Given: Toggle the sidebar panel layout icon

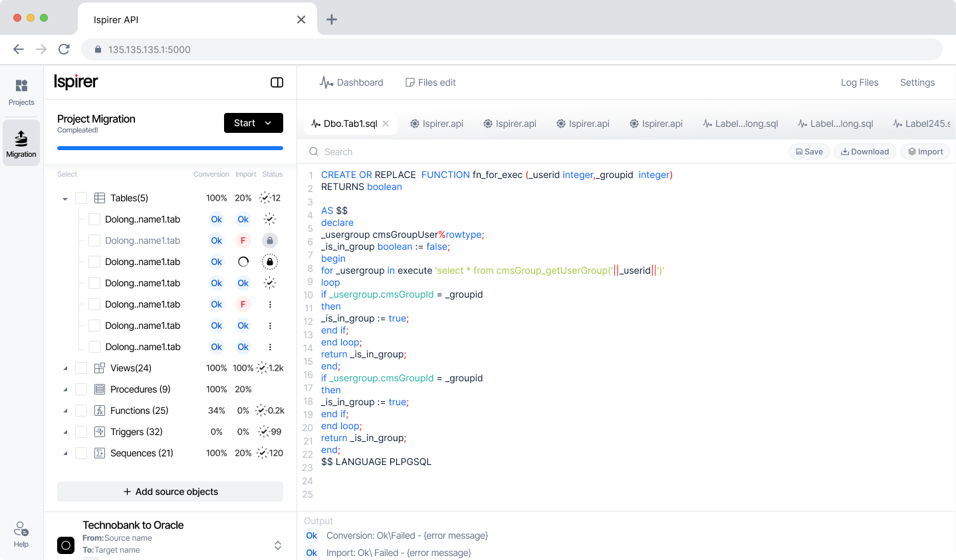Looking at the screenshot, I should [277, 82].
